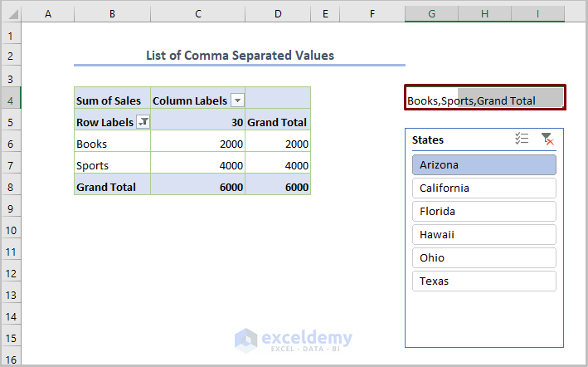This screenshot has width=588, height=367.
Task: Choose Ohio slicer button
Action: point(484,257)
